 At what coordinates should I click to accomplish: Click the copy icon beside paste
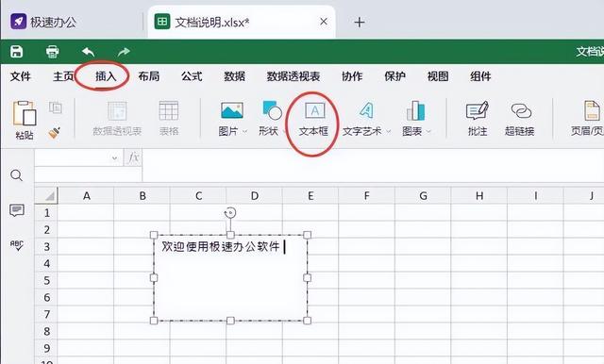point(56,108)
